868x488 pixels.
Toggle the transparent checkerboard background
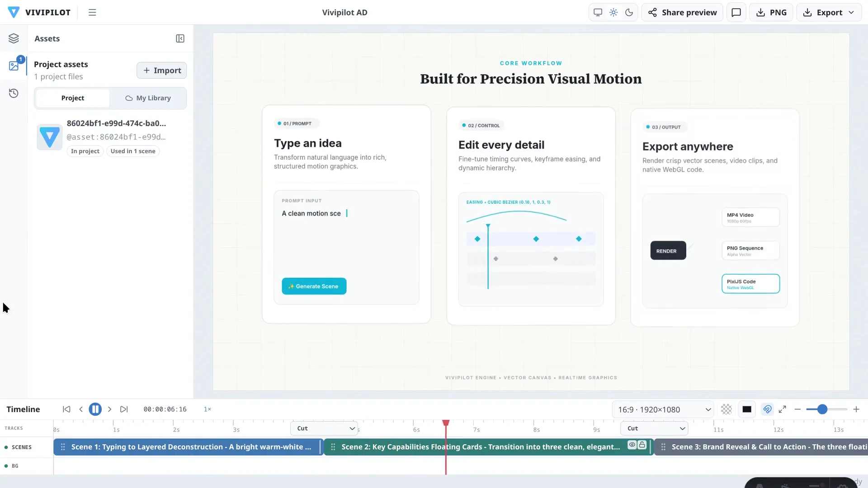726,409
